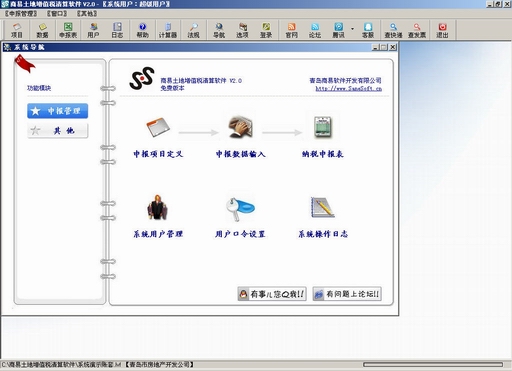512x371 pixels.
Task: Click the 查快递 express lookup icon
Action: 393,30
